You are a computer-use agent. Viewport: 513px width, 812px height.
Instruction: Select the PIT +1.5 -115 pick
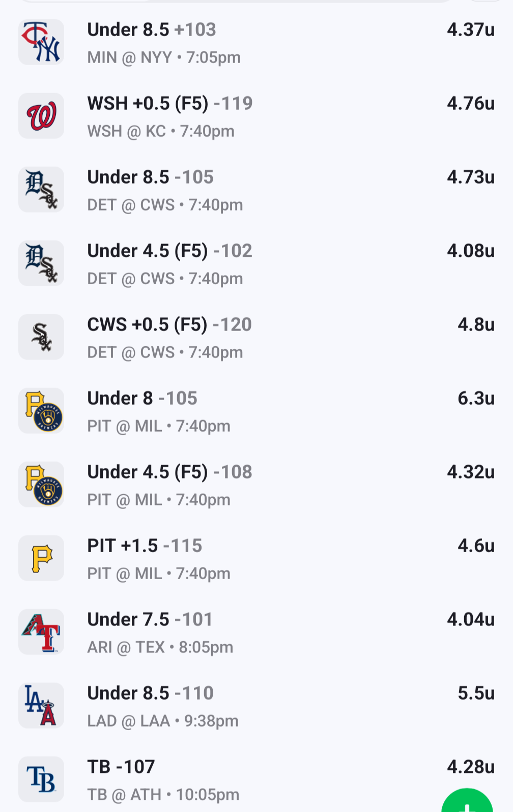[145, 546]
